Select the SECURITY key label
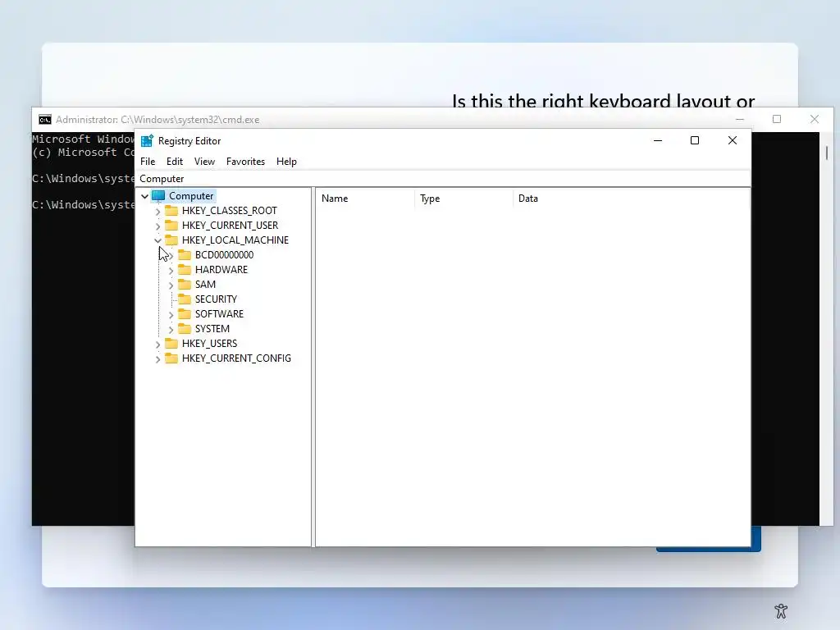Screen dimensions: 840x630 pyautogui.click(x=216, y=299)
